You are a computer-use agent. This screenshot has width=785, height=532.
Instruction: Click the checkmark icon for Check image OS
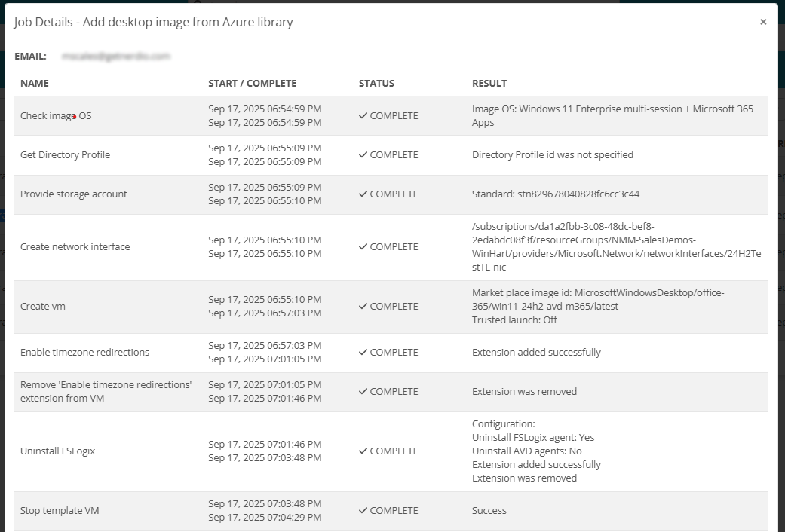click(363, 116)
